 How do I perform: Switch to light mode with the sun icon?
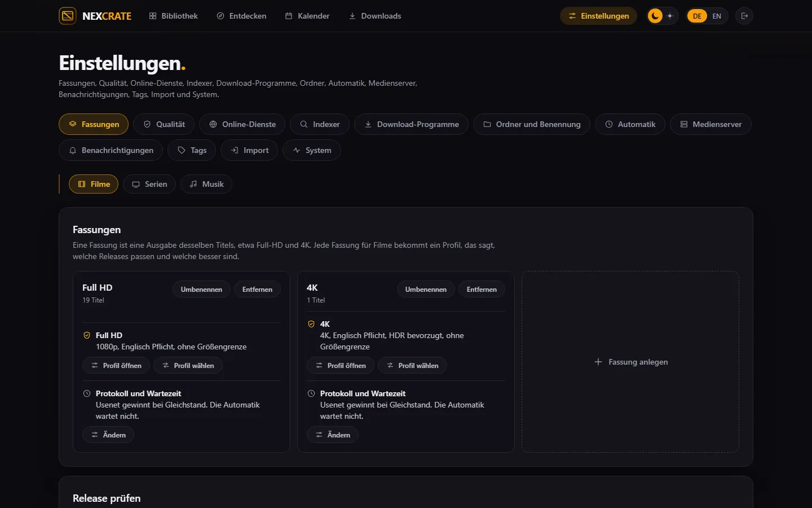click(670, 16)
